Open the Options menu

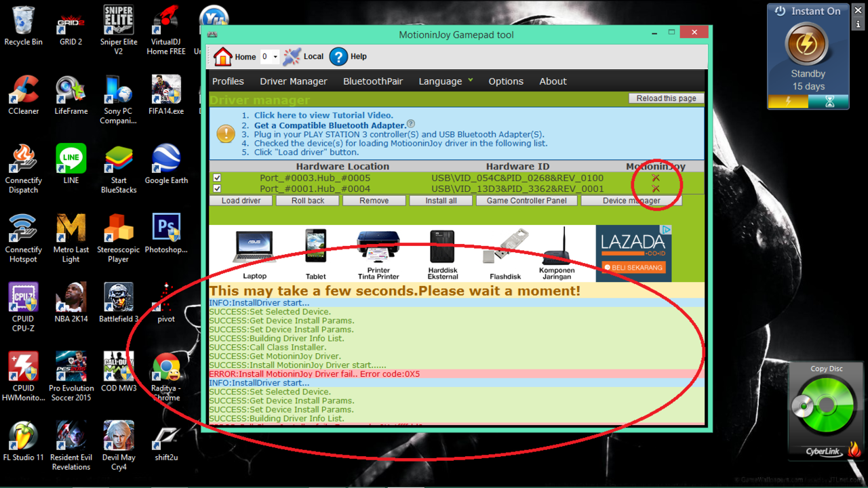click(506, 81)
